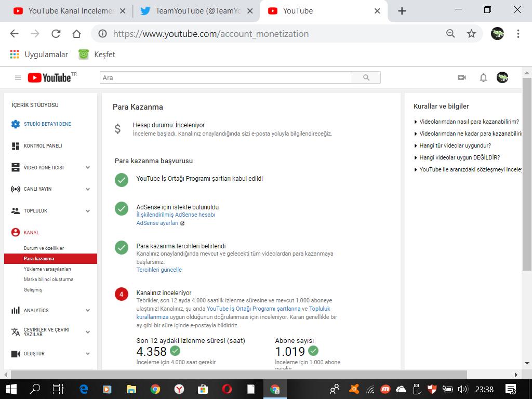Open Durum ve özellikler page

click(x=44, y=248)
